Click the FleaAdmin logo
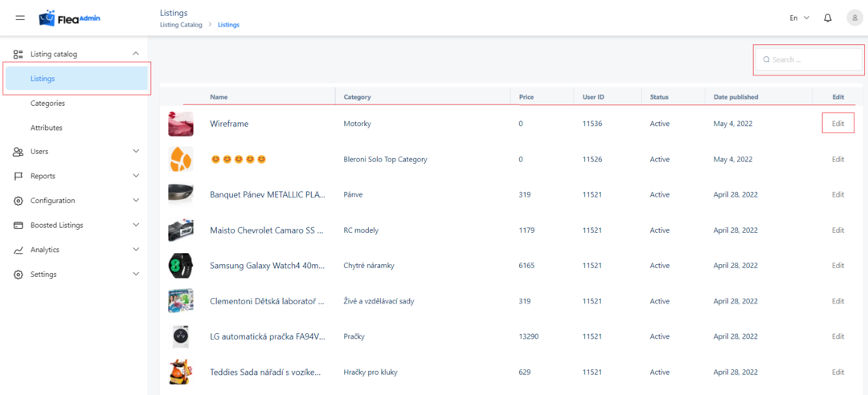 [70, 18]
